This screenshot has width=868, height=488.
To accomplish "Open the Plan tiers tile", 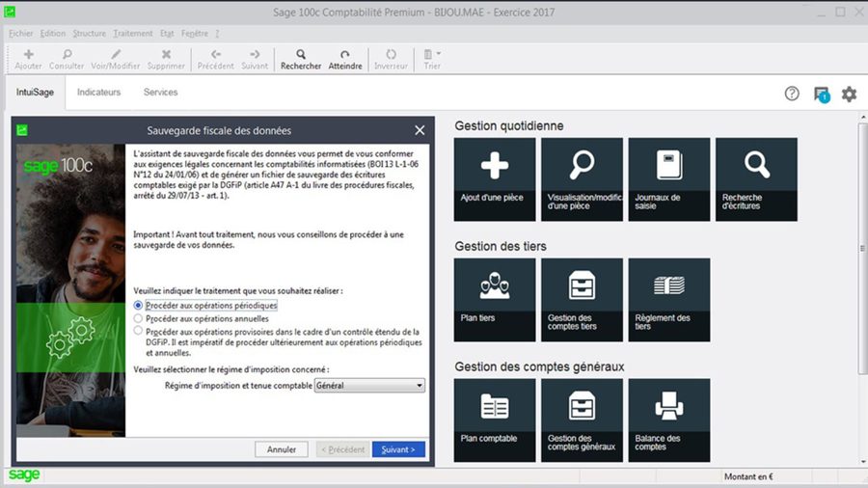I will coord(495,299).
